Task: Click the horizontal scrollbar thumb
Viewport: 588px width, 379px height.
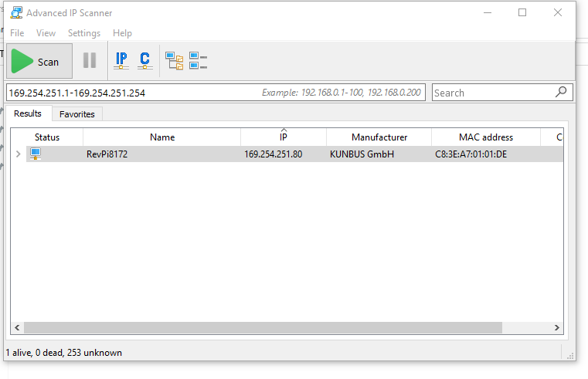Action: (263, 327)
